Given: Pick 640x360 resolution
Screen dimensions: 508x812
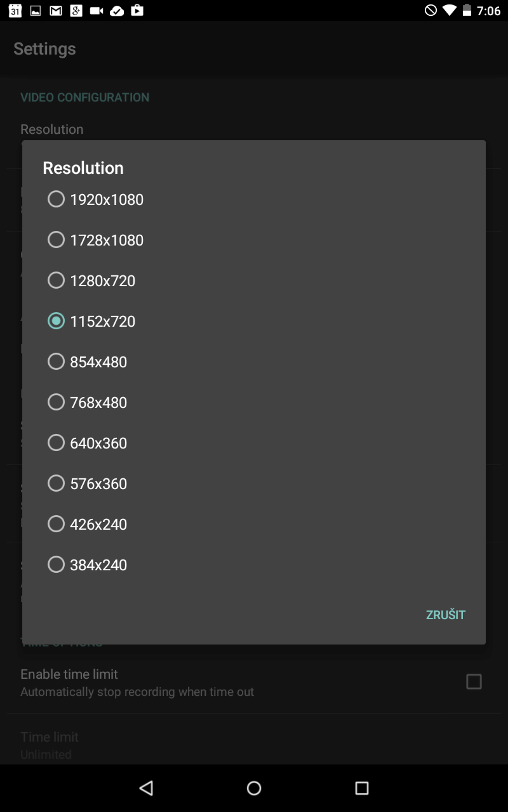Looking at the screenshot, I should pyautogui.click(x=57, y=443).
